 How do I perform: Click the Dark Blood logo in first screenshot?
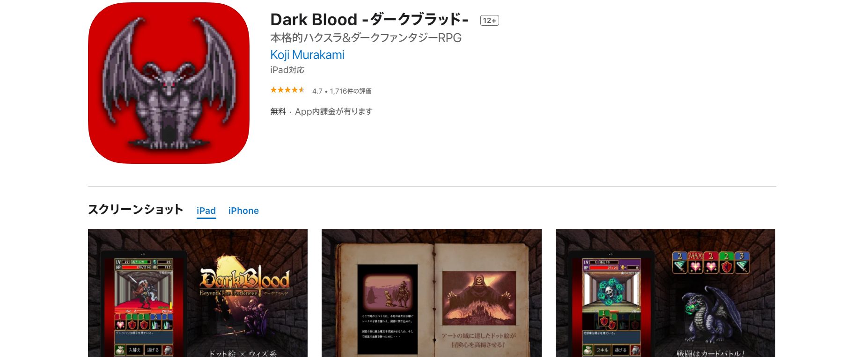coord(244,281)
